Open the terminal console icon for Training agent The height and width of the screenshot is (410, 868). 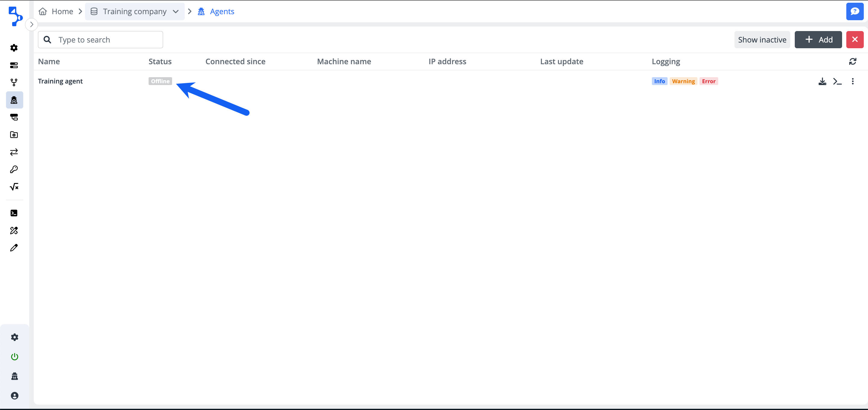point(837,81)
